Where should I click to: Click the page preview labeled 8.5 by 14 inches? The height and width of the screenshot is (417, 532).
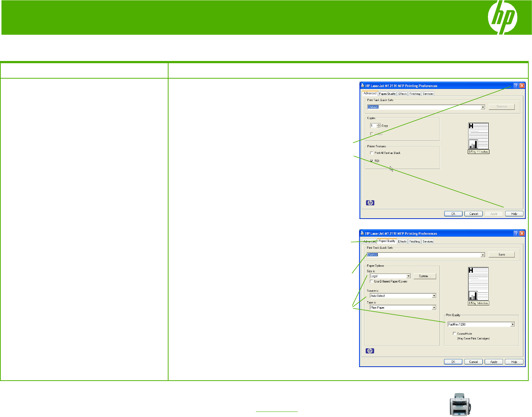[x=478, y=284]
